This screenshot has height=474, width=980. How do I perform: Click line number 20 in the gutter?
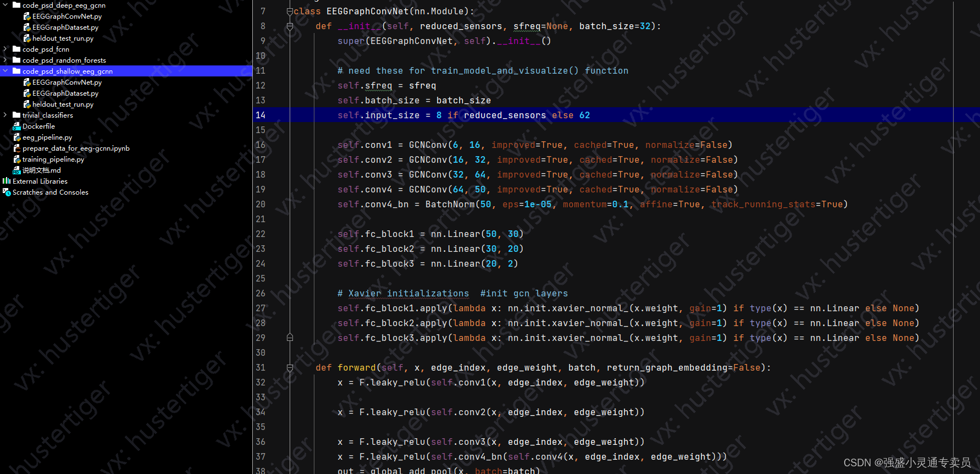[x=261, y=204]
